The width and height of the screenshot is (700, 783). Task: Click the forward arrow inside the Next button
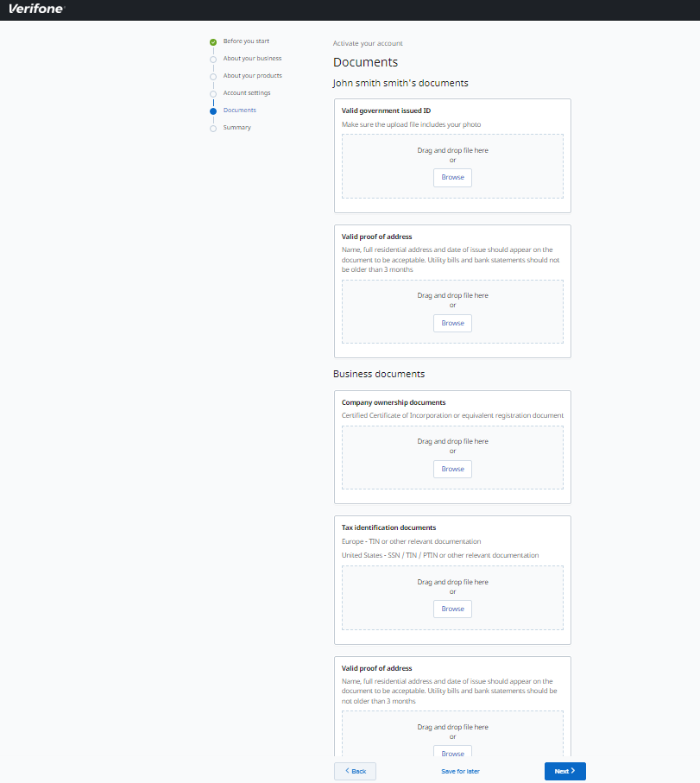(x=572, y=771)
